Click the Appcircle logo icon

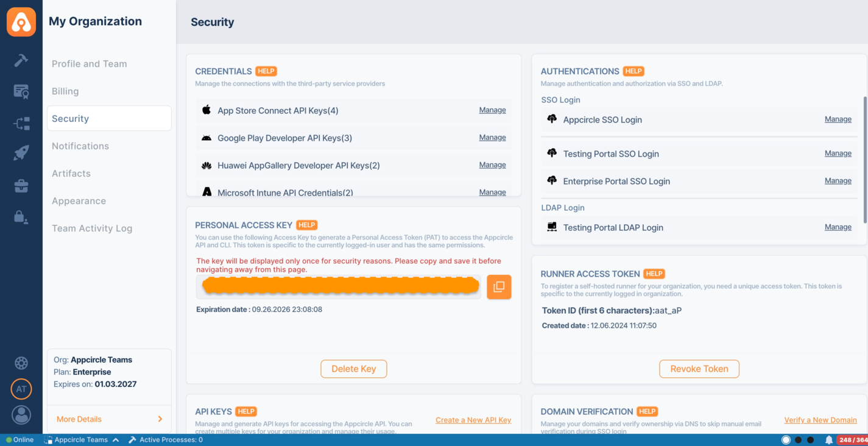click(21, 22)
